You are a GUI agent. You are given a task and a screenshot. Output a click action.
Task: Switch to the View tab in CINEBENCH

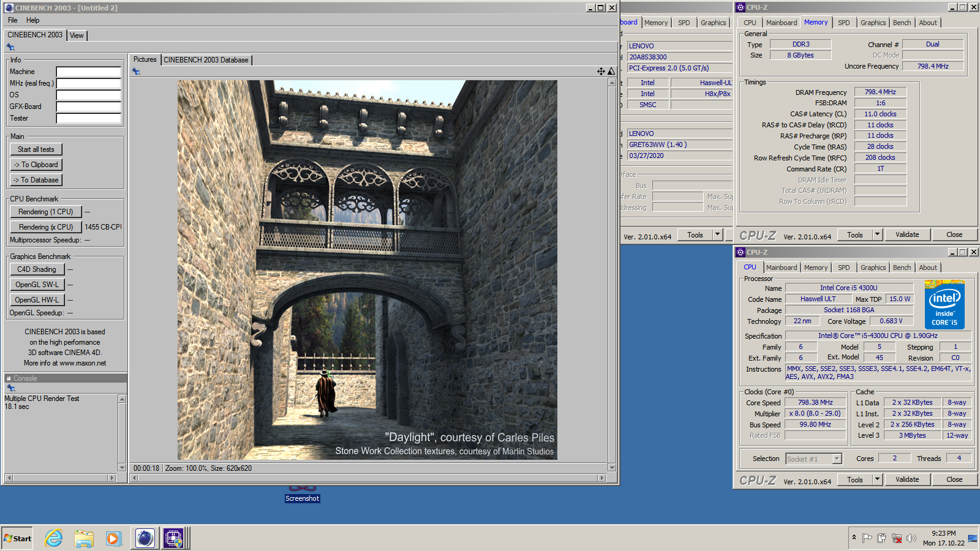77,36
